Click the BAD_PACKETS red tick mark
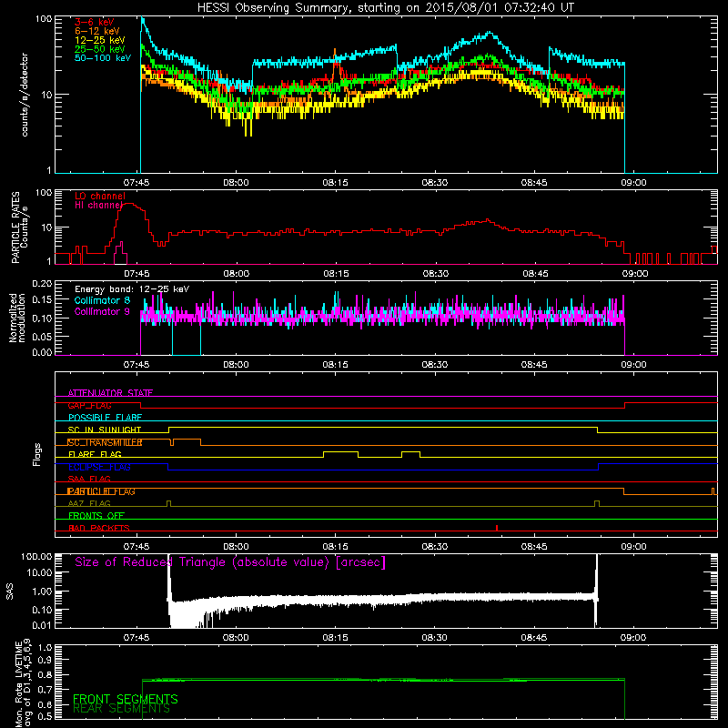This screenshot has height=728, width=728. (497, 528)
